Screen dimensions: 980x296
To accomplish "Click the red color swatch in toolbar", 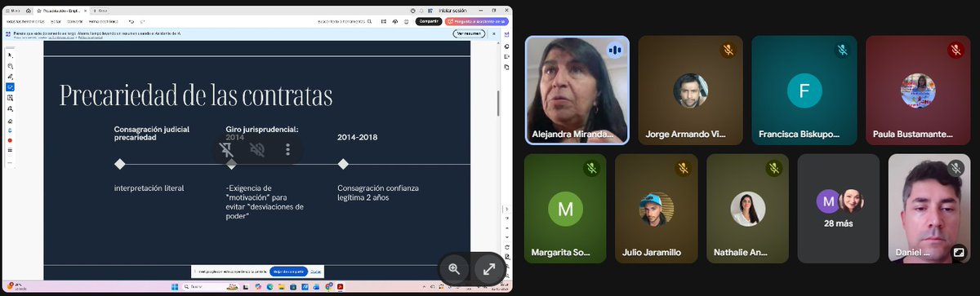I will tap(10, 140).
